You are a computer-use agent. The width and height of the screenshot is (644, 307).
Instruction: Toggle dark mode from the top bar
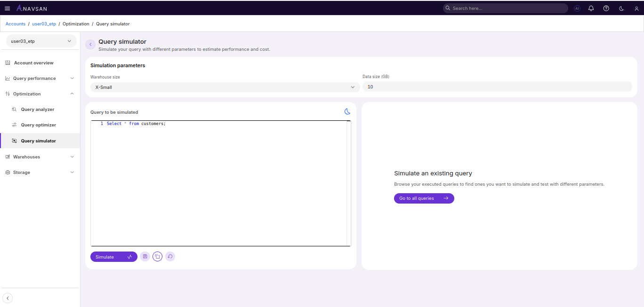[x=621, y=8]
